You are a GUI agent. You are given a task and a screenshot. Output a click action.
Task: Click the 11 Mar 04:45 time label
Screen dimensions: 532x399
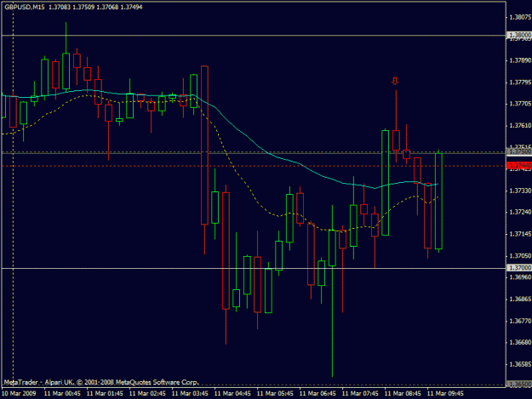coord(232,394)
